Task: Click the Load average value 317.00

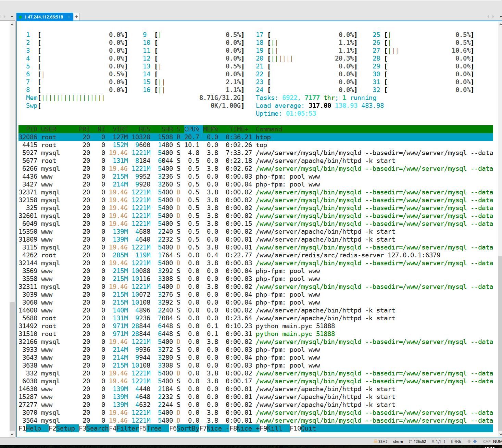Action: (320, 106)
